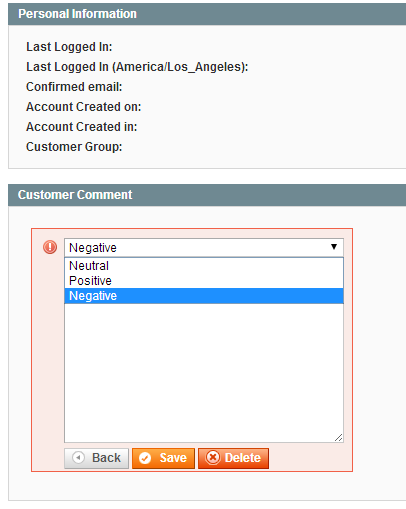Click the checkmark icon on Save
The image size is (406, 509).
coord(145,458)
